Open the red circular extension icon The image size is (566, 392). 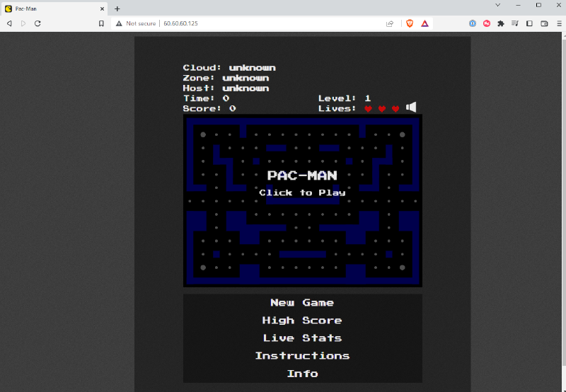click(x=487, y=23)
